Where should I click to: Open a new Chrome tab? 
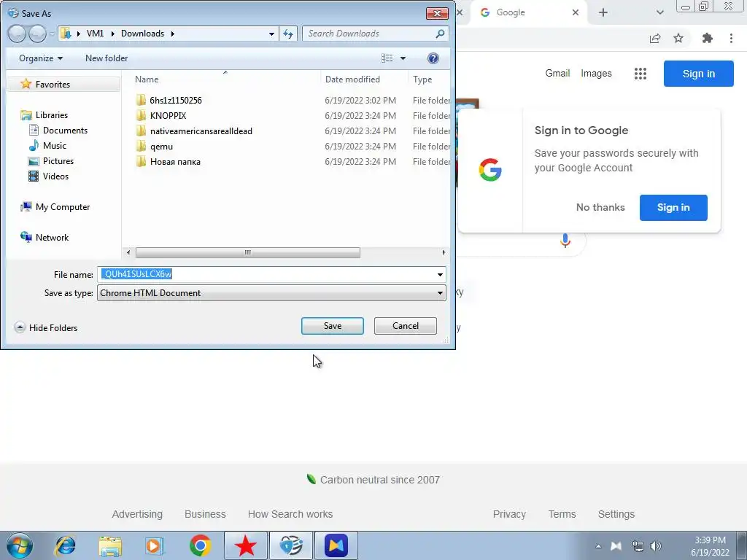pos(603,12)
